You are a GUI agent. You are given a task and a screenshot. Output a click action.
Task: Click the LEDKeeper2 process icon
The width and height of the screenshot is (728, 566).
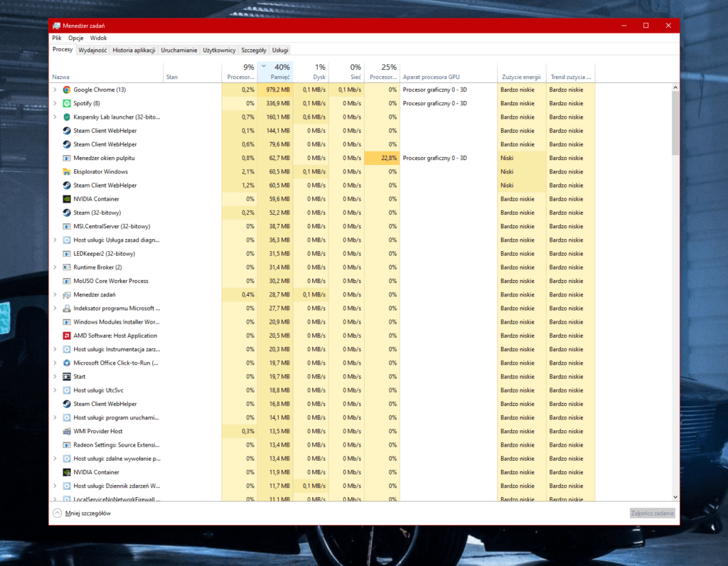67,254
